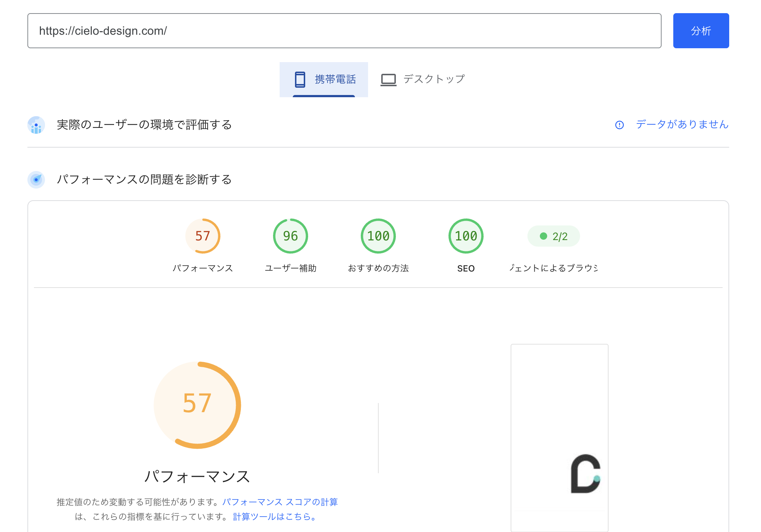Viewport: 761px width, 532px height.
Task: Open the 計算ツールはこちら link
Action: coord(275,517)
